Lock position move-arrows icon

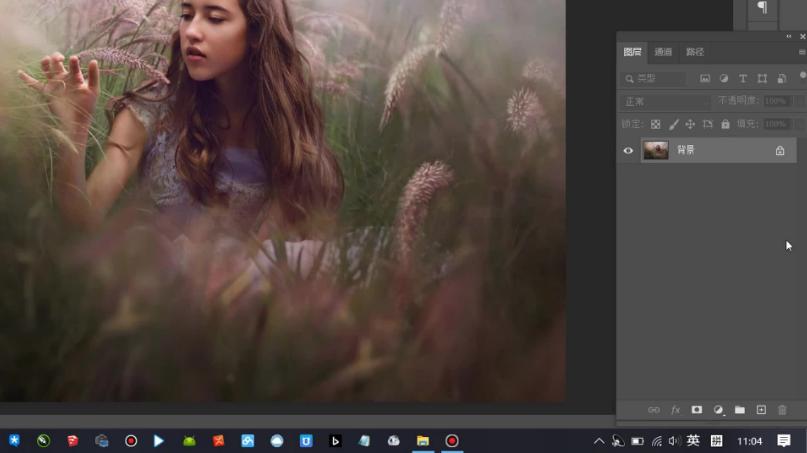click(690, 124)
